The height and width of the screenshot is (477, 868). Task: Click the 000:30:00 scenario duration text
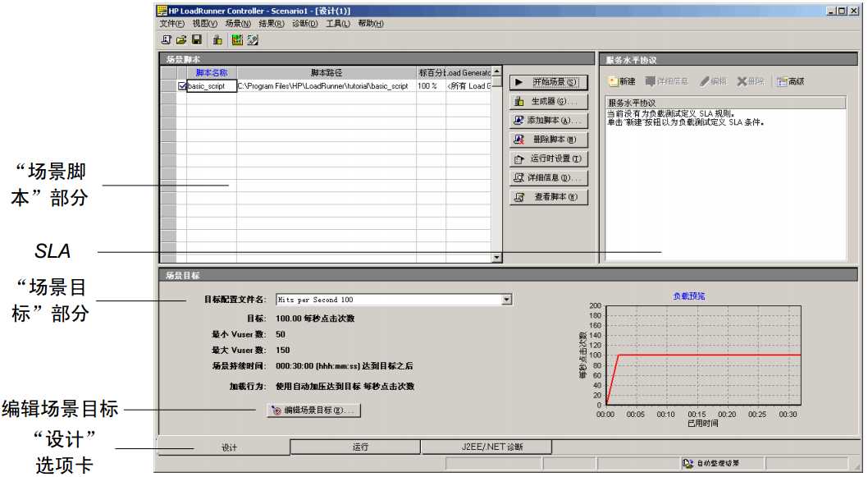click(345, 366)
